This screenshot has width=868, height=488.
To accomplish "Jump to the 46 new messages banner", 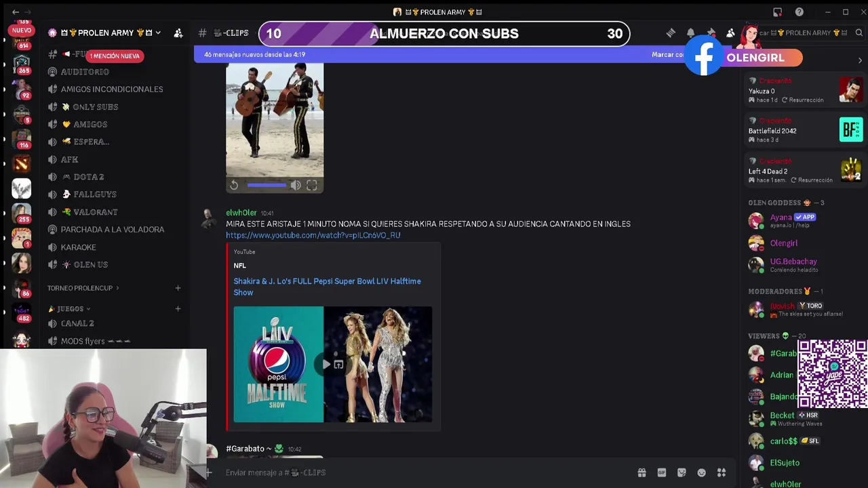I will (254, 54).
